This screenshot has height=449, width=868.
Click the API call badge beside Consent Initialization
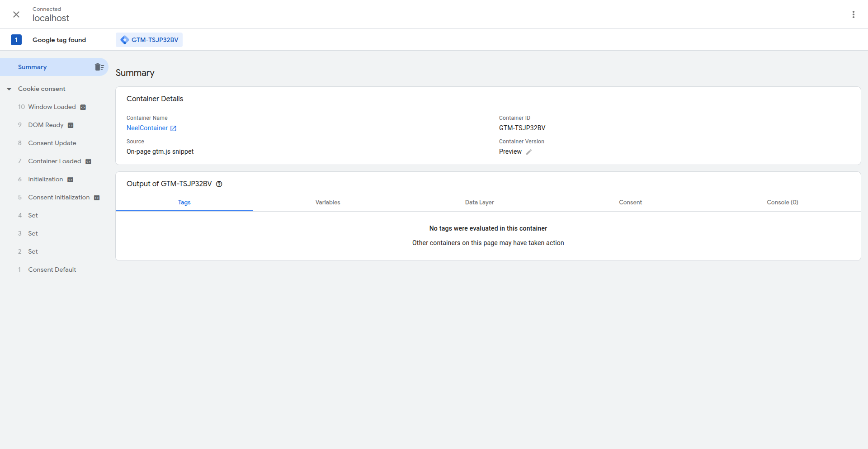(96, 197)
